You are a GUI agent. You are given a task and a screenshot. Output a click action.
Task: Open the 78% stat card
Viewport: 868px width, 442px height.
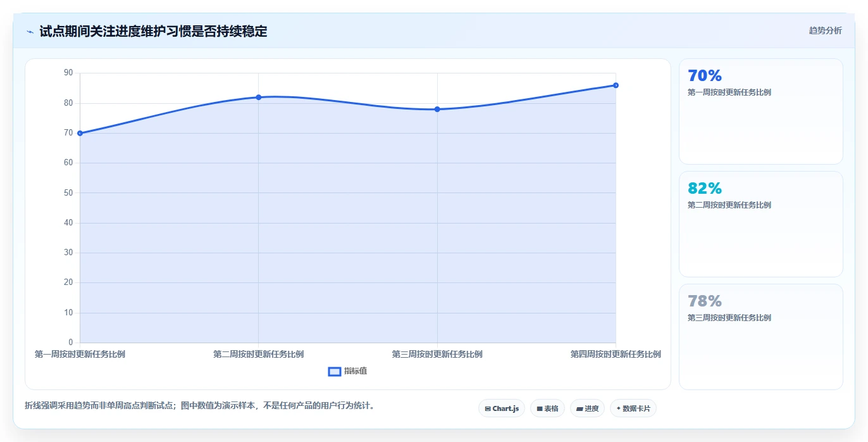[761, 337]
